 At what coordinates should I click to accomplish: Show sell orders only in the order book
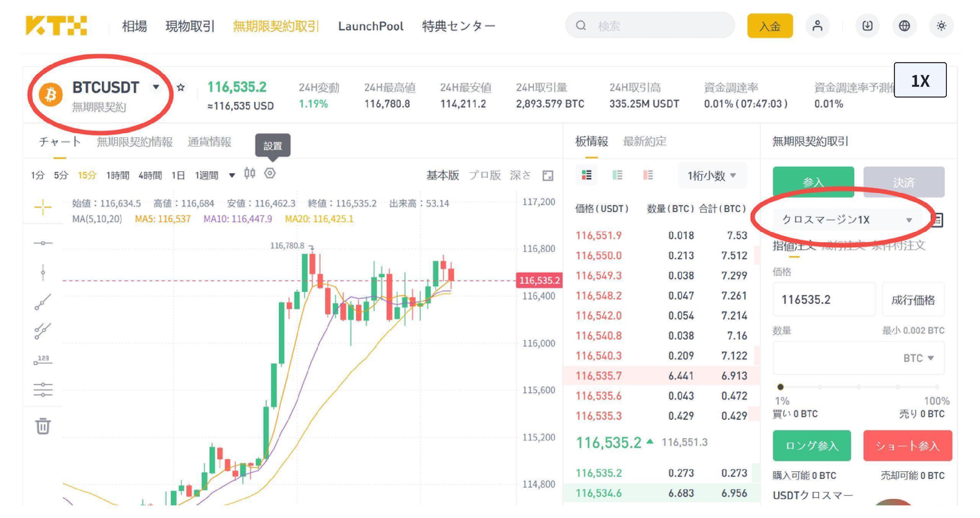click(648, 175)
